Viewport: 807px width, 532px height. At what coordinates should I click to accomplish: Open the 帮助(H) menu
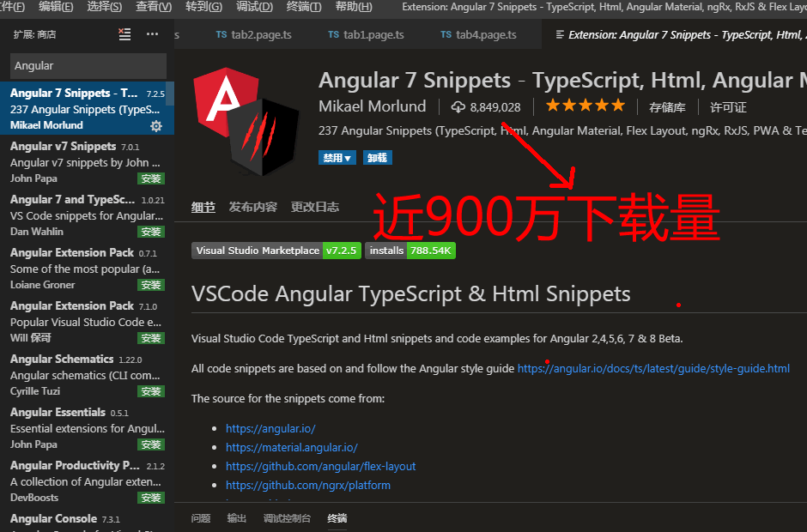354,7
